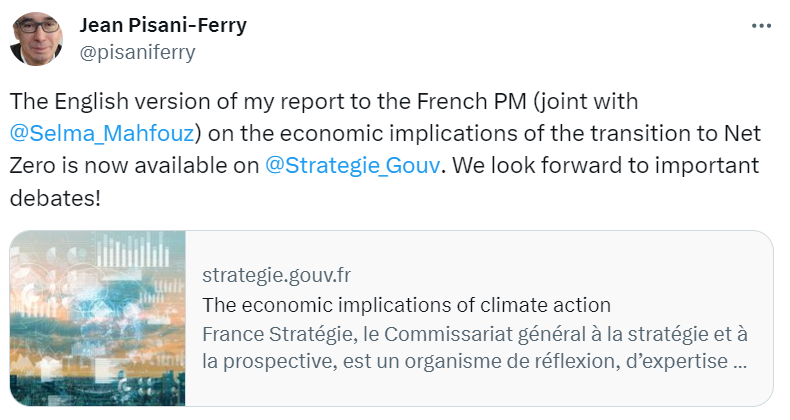Follow the @Strategie_Gouv mention link
Image resolution: width=790 pixels, height=420 pixels.
tap(353, 165)
